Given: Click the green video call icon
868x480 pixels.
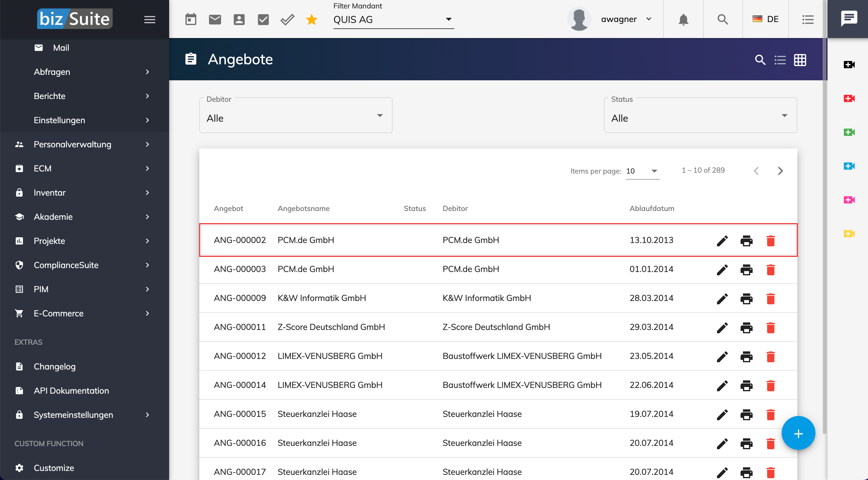Looking at the screenshot, I should (x=849, y=132).
